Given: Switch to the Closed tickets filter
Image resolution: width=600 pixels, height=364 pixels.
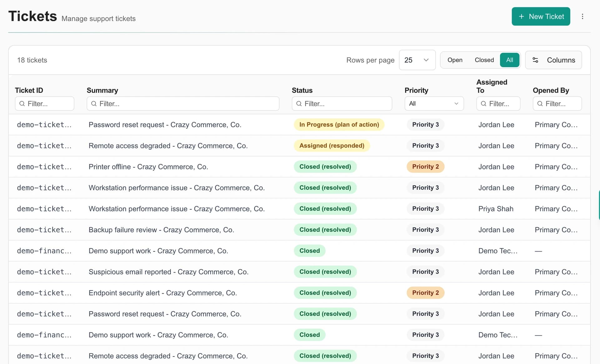Looking at the screenshot, I should pyautogui.click(x=484, y=60).
